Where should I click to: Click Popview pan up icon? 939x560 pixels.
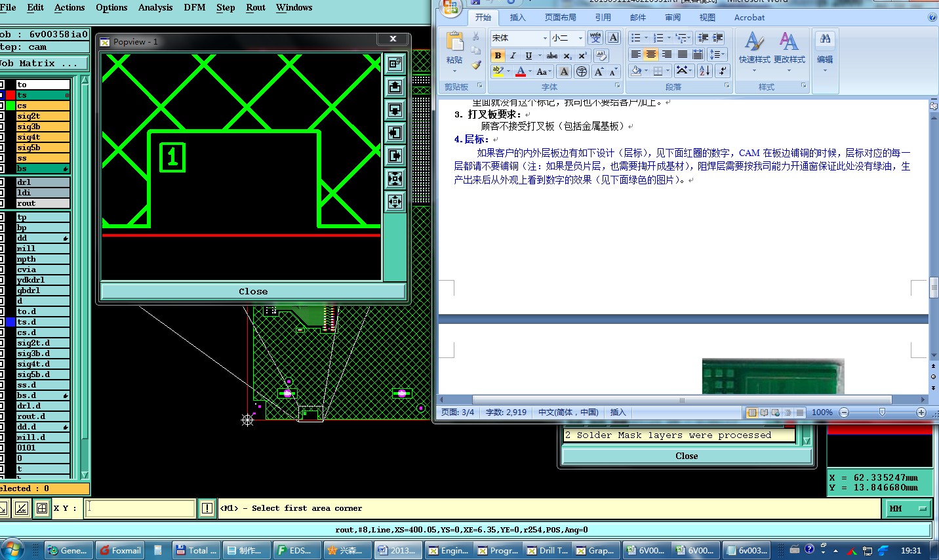click(395, 87)
